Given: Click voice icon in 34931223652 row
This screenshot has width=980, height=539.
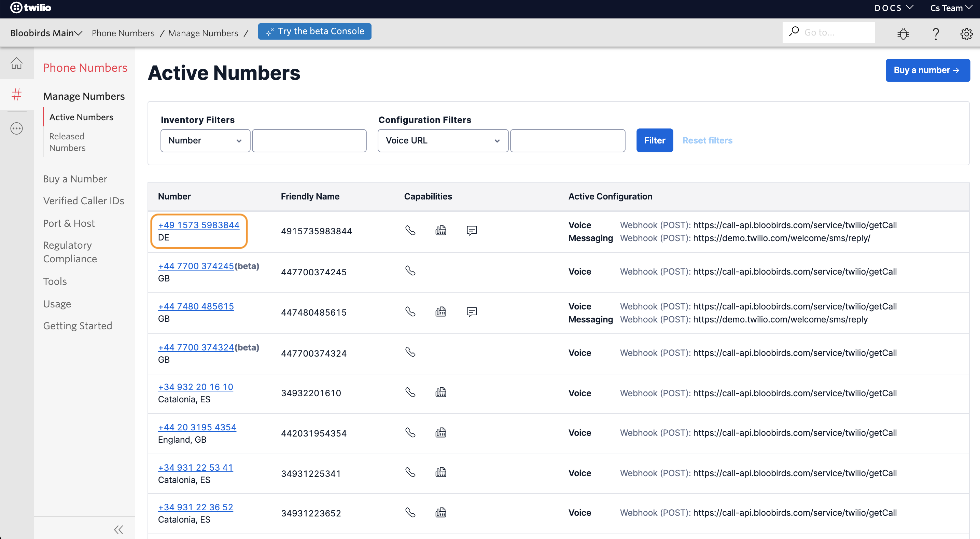Looking at the screenshot, I should [410, 512].
